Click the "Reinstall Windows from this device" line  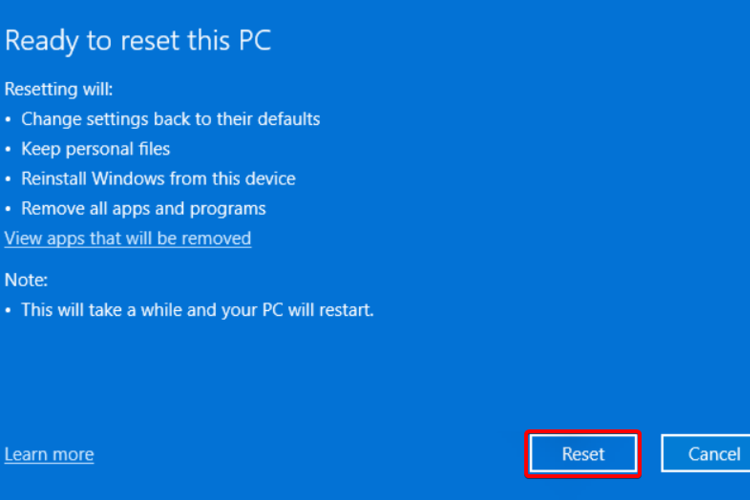pos(158,179)
